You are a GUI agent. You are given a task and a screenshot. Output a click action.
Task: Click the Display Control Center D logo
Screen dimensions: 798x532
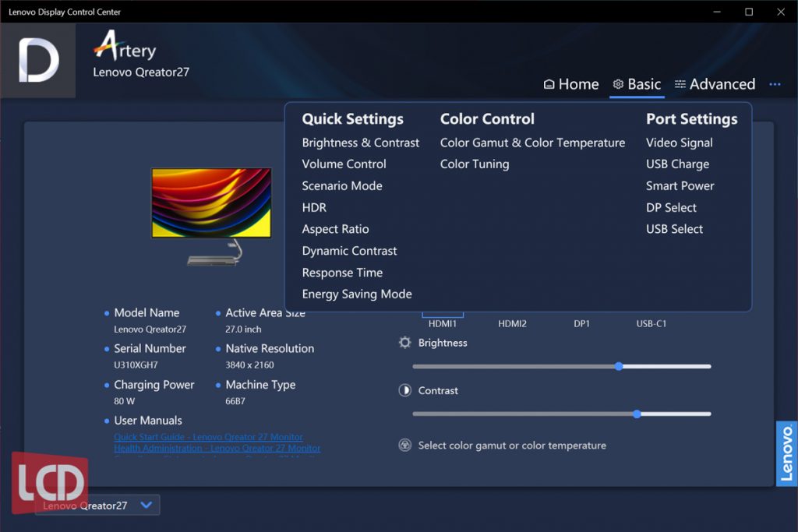tap(38, 61)
